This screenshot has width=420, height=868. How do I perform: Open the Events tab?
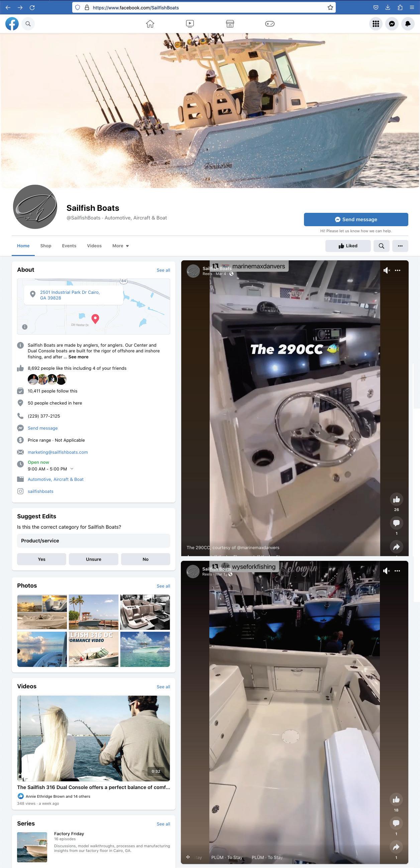pyautogui.click(x=69, y=246)
